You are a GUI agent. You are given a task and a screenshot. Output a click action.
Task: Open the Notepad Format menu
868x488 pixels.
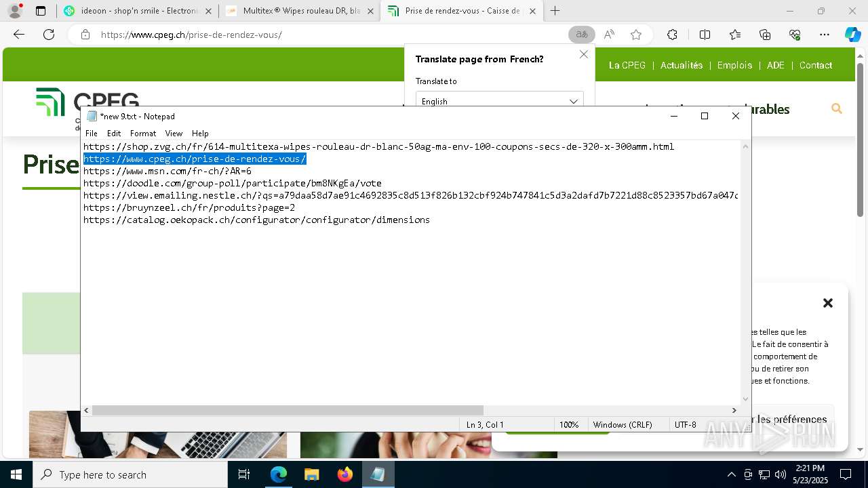143,134
